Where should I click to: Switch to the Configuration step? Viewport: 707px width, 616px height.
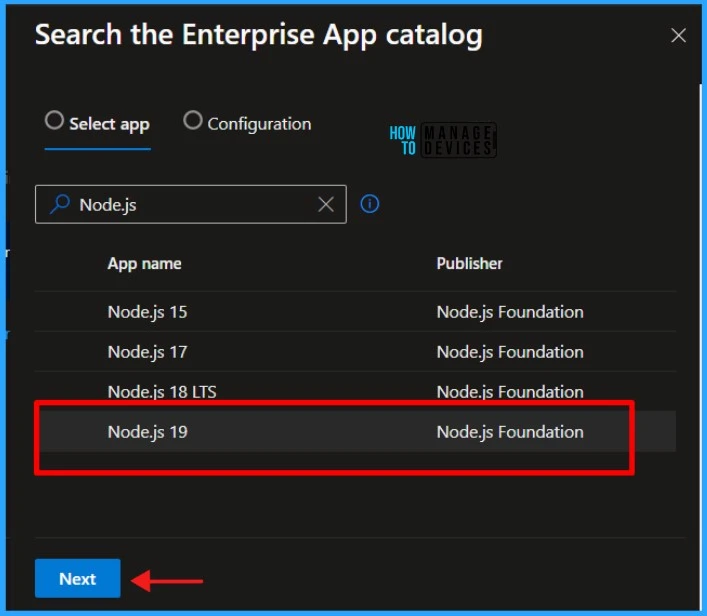tap(248, 124)
